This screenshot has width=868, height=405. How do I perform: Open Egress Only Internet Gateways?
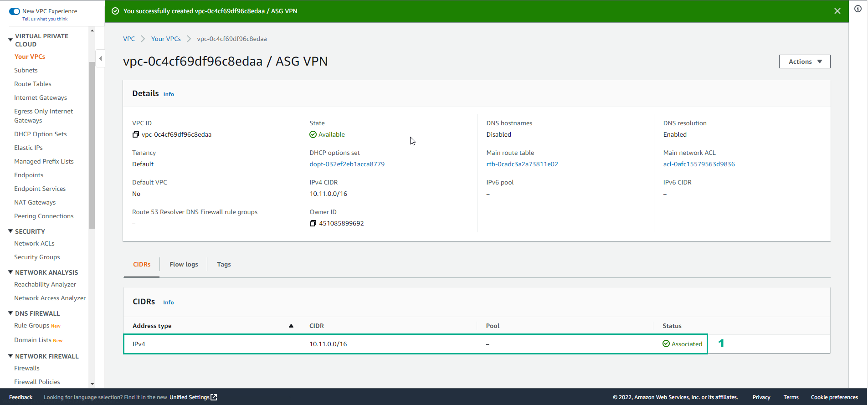tap(43, 116)
